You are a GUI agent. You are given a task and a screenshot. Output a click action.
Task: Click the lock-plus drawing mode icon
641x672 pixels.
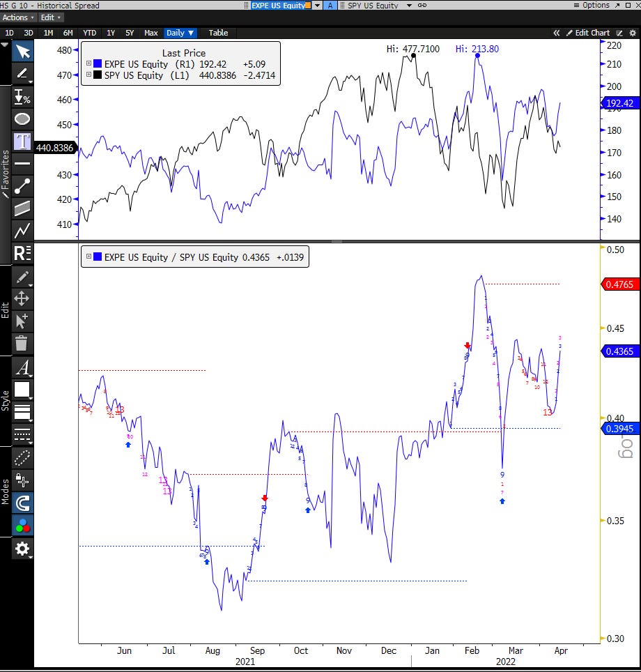pyautogui.click(x=22, y=480)
